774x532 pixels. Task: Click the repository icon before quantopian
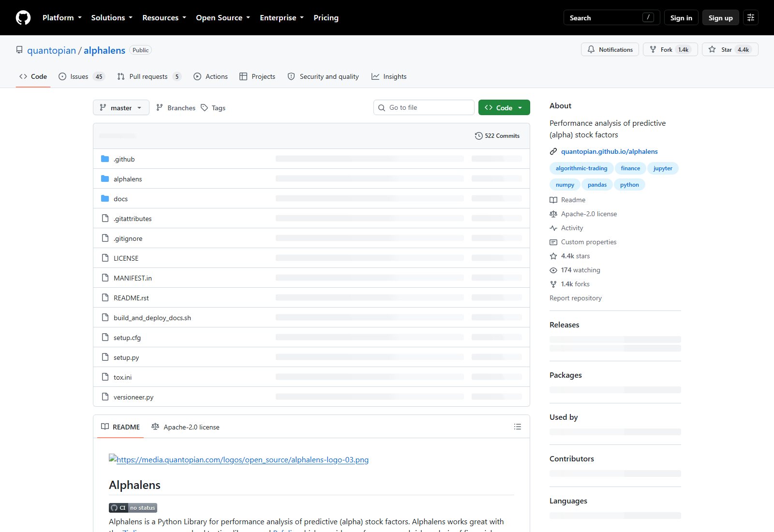pos(19,50)
